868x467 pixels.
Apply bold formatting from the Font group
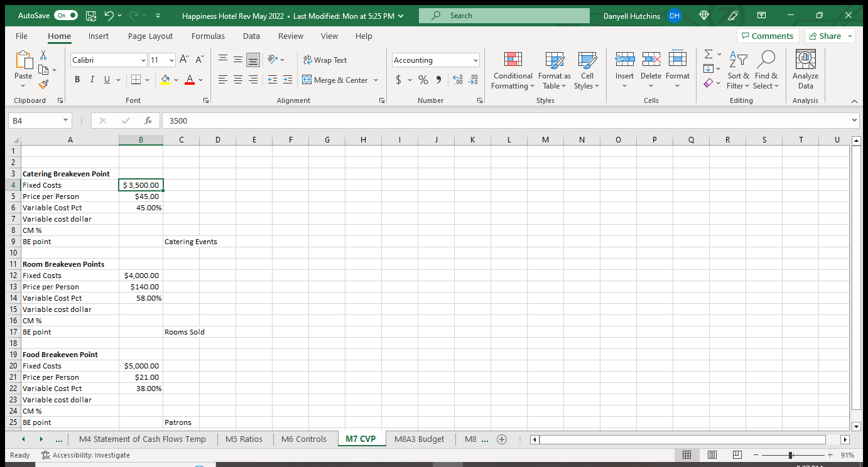point(77,80)
